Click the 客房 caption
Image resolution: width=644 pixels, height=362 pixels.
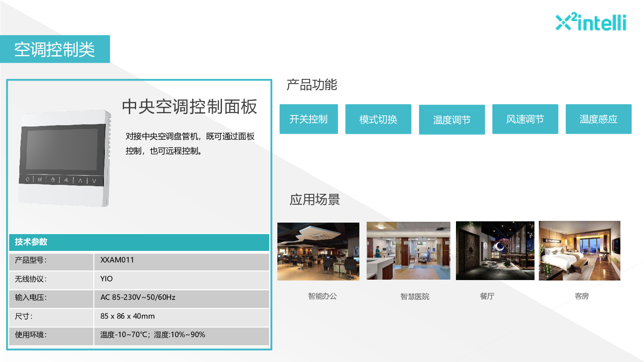pos(582,296)
